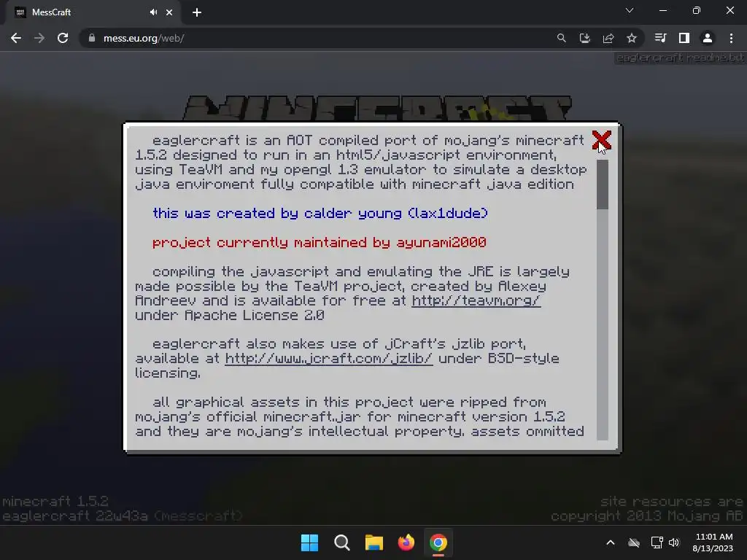Click 'under Apache License 2.0' text
The width and height of the screenshot is (747, 560).
230,315
